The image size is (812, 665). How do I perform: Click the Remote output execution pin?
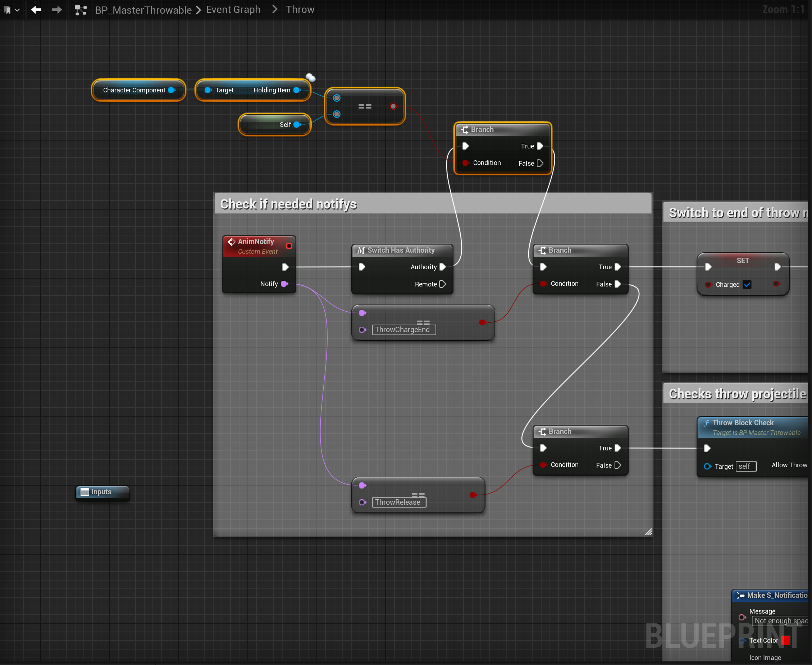click(443, 284)
